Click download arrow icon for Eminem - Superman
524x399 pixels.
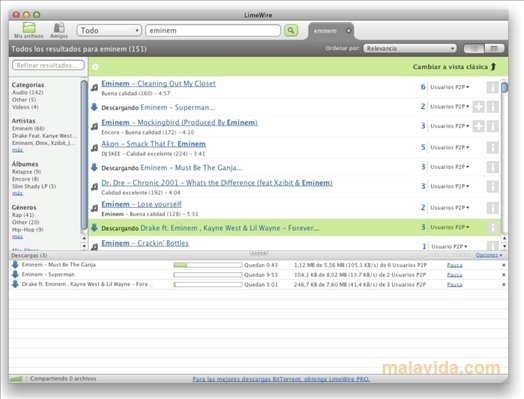pyautogui.click(x=94, y=107)
